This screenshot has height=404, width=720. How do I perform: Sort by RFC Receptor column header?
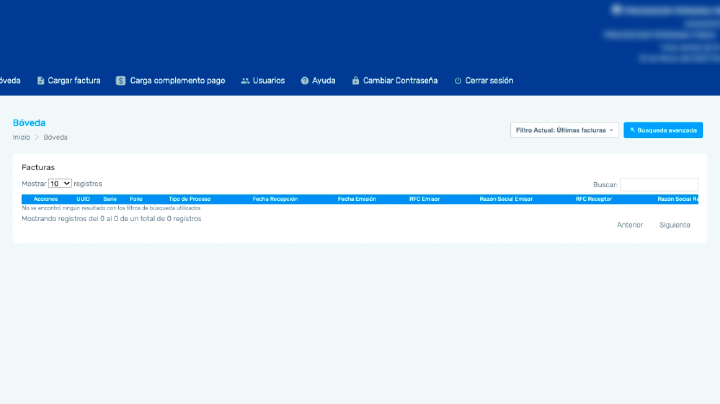pyautogui.click(x=593, y=199)
